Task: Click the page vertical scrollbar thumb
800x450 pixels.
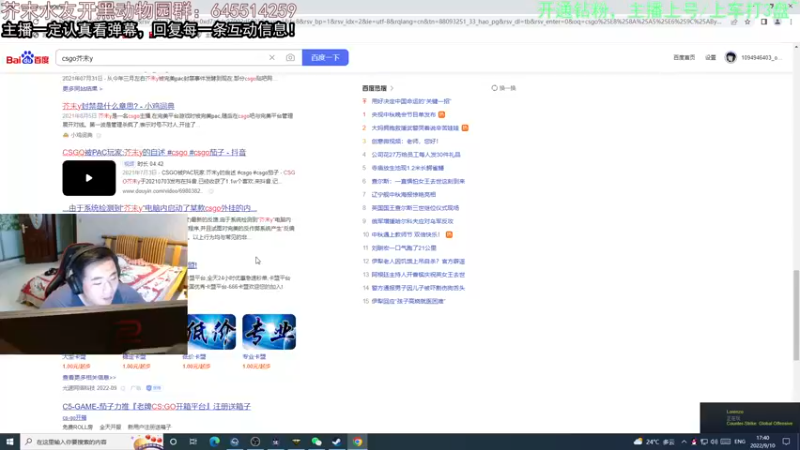Action: click(796, 315)
